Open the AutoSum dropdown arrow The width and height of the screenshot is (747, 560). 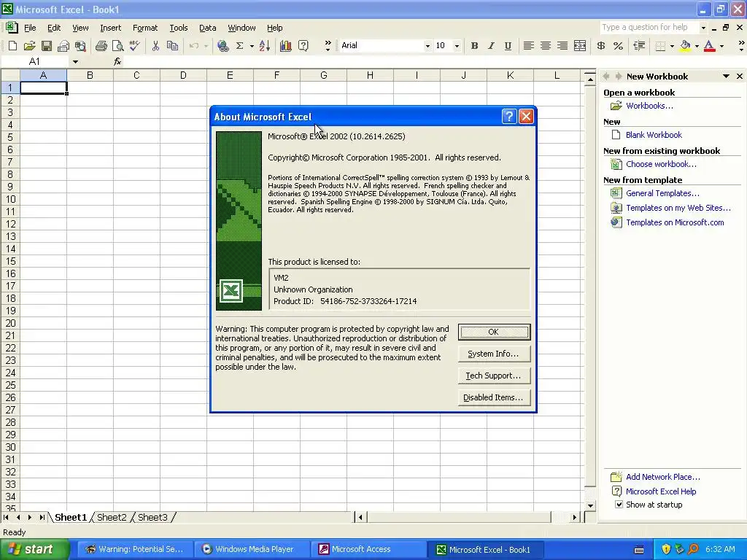coord(252,46)
